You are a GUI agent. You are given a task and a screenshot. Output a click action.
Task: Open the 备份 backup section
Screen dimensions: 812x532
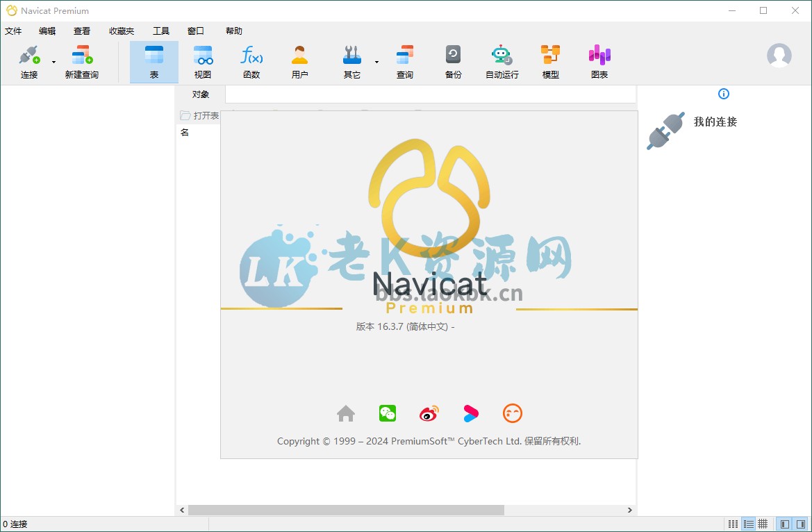coord(453,62)
